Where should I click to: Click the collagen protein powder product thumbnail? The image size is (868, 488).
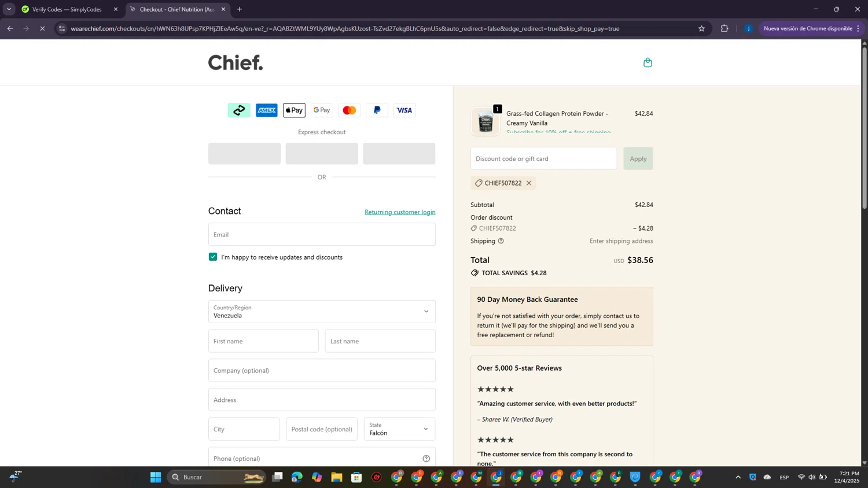[x=486, y=121]
